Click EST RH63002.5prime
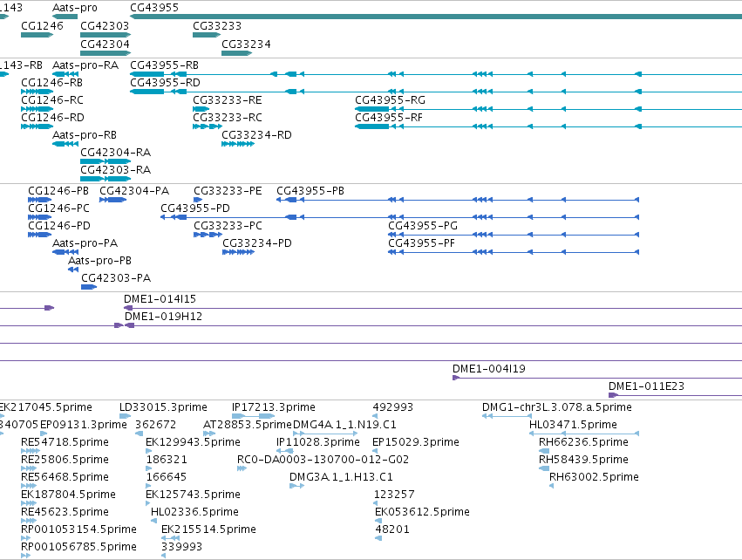The height and width of the screenshot is (560, 742). (x=551, y=486)
